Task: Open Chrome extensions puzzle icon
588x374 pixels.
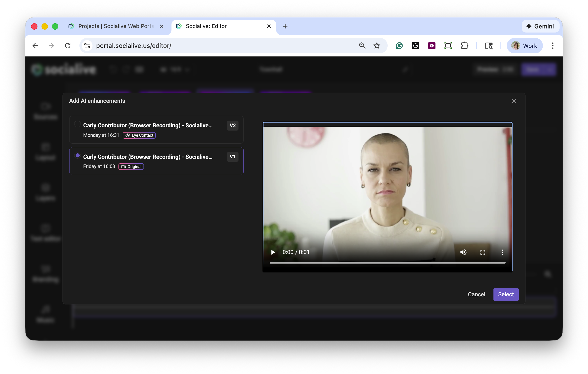Action: 464,46
